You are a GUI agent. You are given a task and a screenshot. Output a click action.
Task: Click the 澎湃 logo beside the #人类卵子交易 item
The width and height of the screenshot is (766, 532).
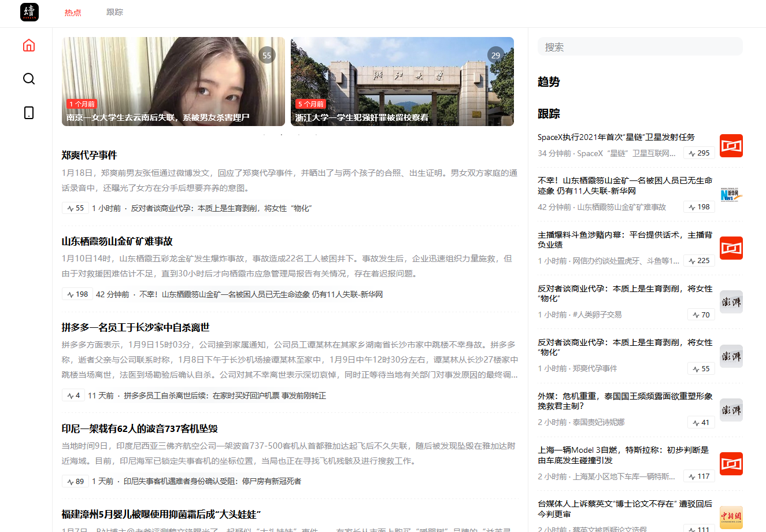pos(731,302)
